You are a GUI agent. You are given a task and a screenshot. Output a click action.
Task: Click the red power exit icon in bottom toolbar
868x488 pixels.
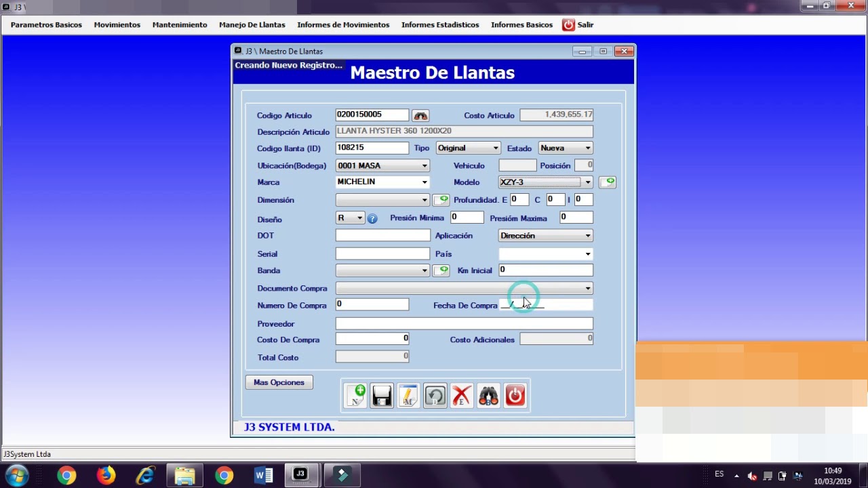coord(515,396)
